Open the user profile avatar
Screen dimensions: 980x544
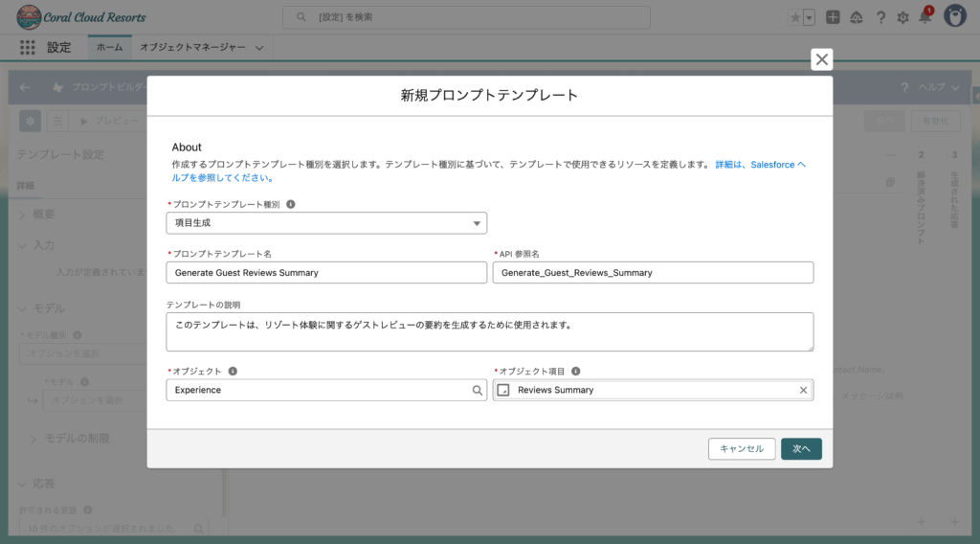(955, 16)
